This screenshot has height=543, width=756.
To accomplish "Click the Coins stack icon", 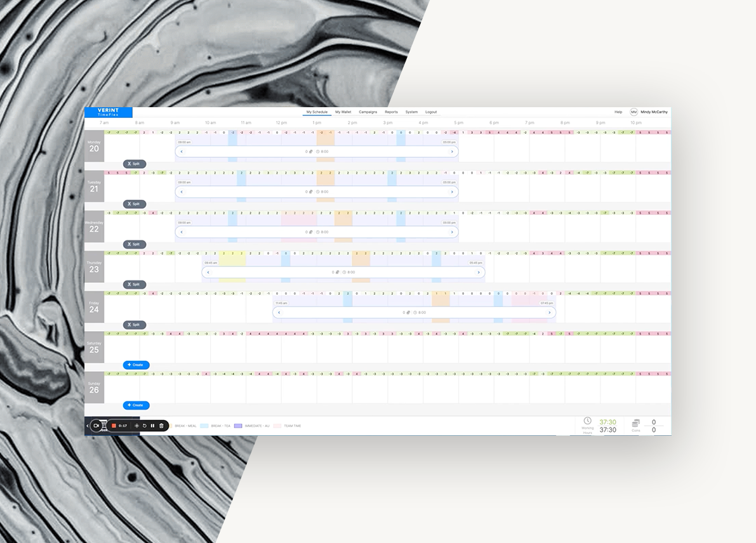I will pyautogui.click(x=635, y=422).
